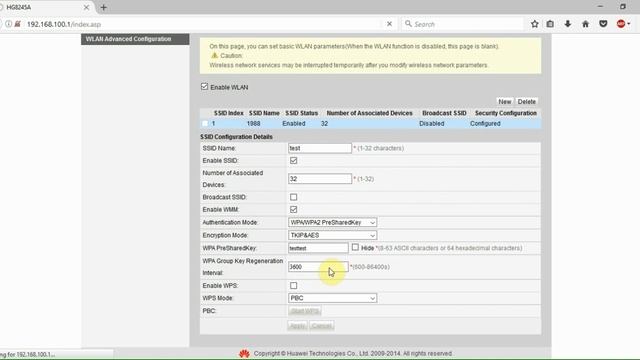
Task: Restore down the browser window
Action: (x=622, y=7)
